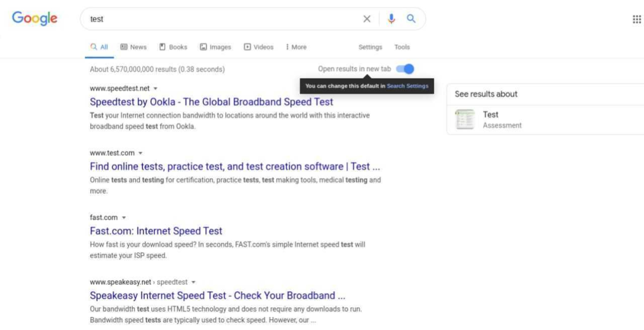Toggle Open results in new tab

point(405,69)
